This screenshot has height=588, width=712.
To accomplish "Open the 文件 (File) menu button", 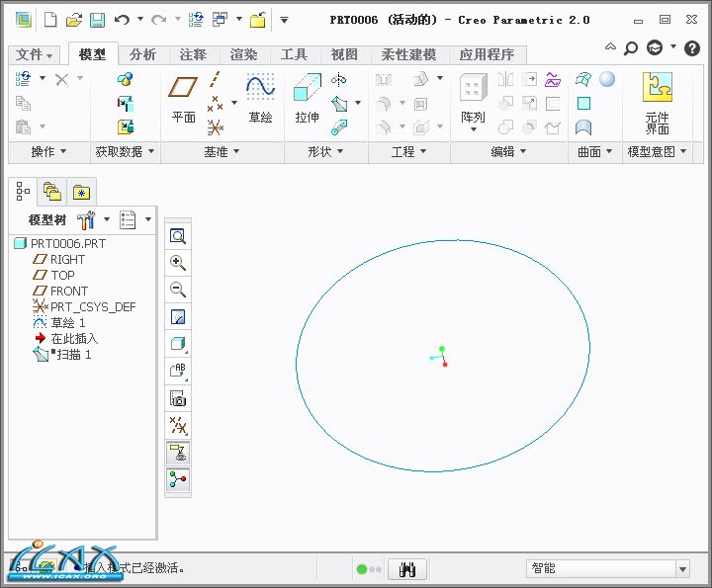I will (35, 54).
